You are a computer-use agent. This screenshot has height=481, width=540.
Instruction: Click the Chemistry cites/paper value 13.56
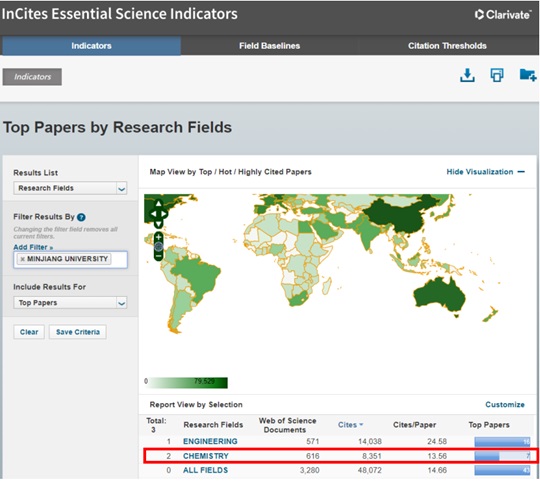(437, 456)
